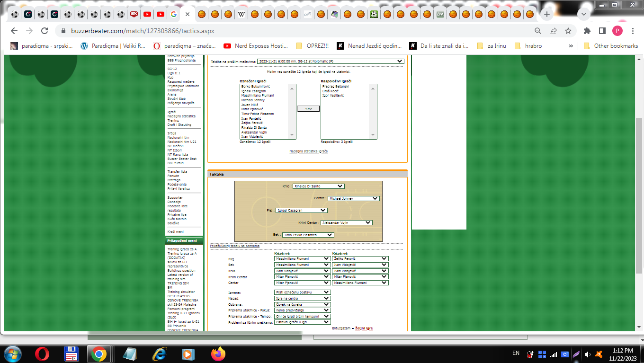Launch Opera from the taskbar
The image size is (644, 363).
point(43,354)
